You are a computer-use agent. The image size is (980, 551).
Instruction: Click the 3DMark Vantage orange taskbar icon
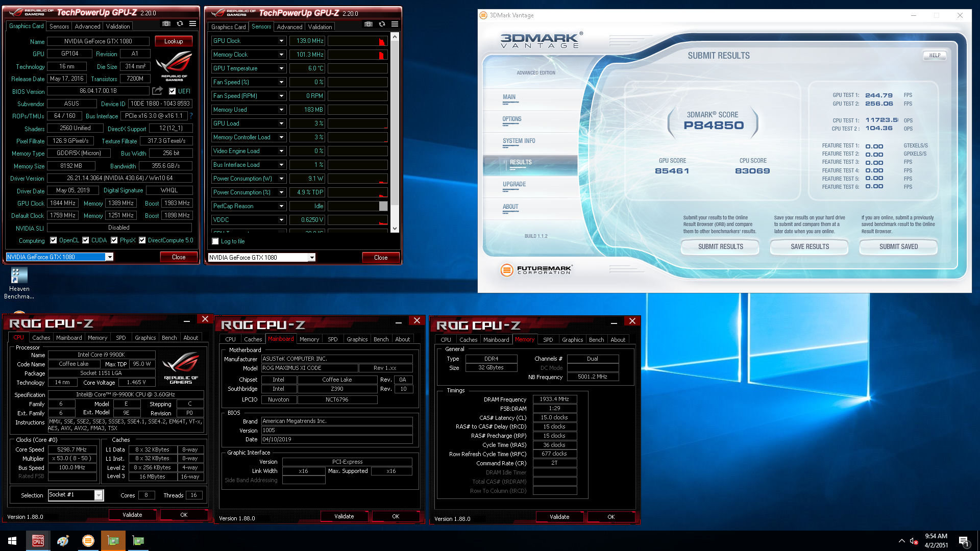(x=88, y=541)
